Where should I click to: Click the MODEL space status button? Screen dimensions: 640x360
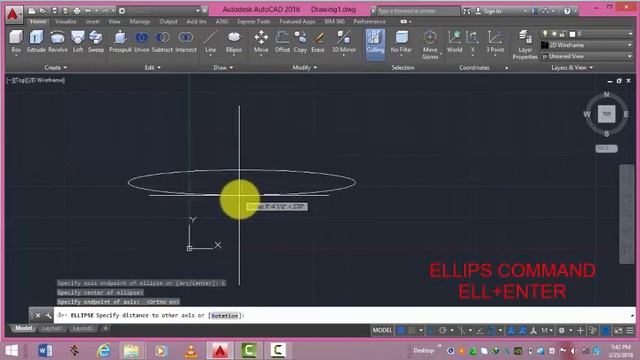click(x=382, y=330)
